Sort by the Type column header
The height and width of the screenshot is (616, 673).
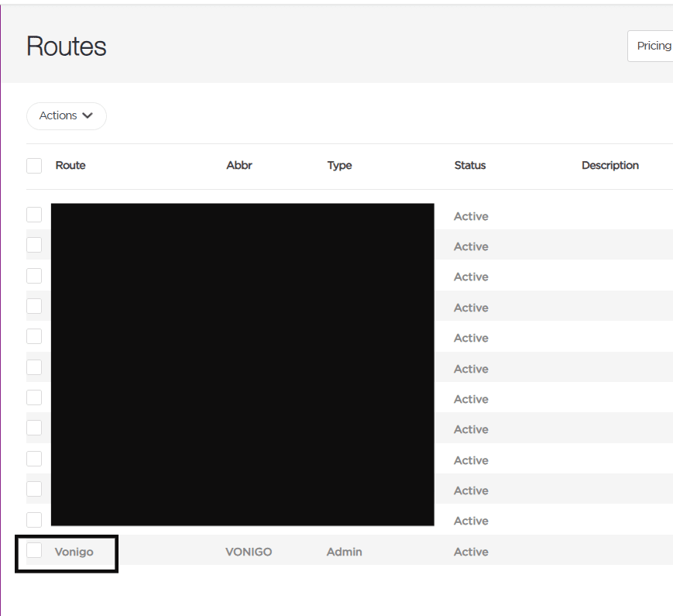point(339,166)
